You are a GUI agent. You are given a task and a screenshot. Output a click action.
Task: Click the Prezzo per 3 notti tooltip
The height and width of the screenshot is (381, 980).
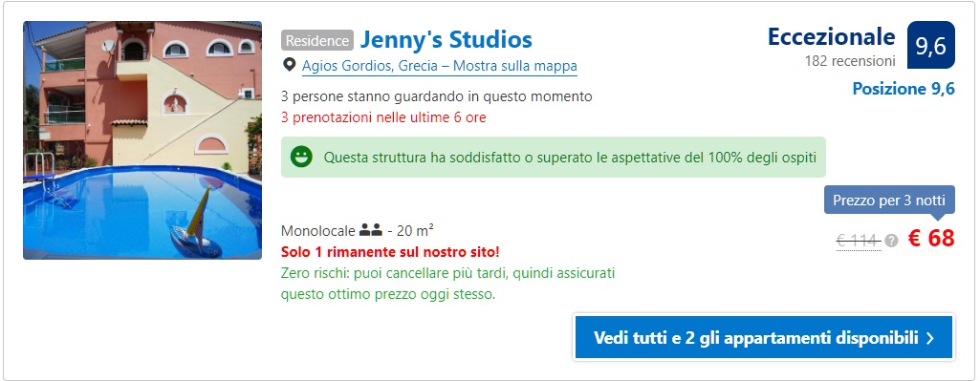889,201
